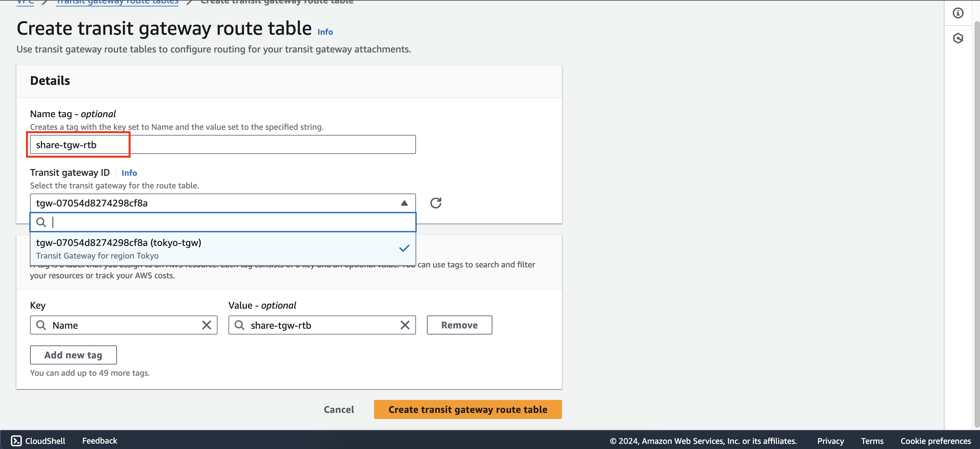Click the search icon in Value tag field

(239, 325)
